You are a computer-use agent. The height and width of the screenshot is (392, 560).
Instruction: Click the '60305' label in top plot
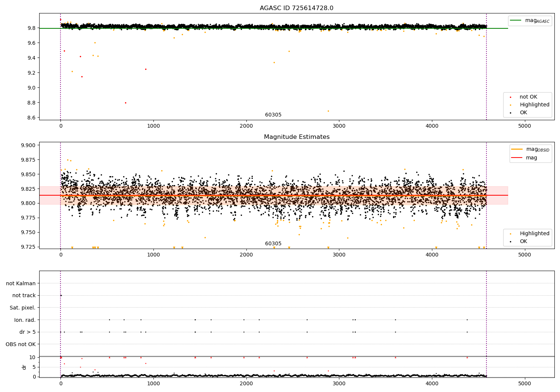tap(273, 115)
